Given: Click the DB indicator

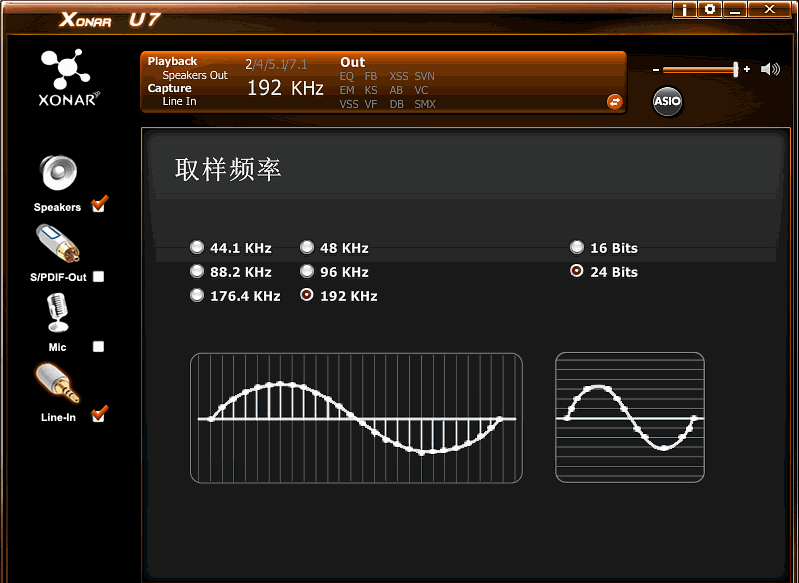Looking at the screenshot, I should coord(396,104).
